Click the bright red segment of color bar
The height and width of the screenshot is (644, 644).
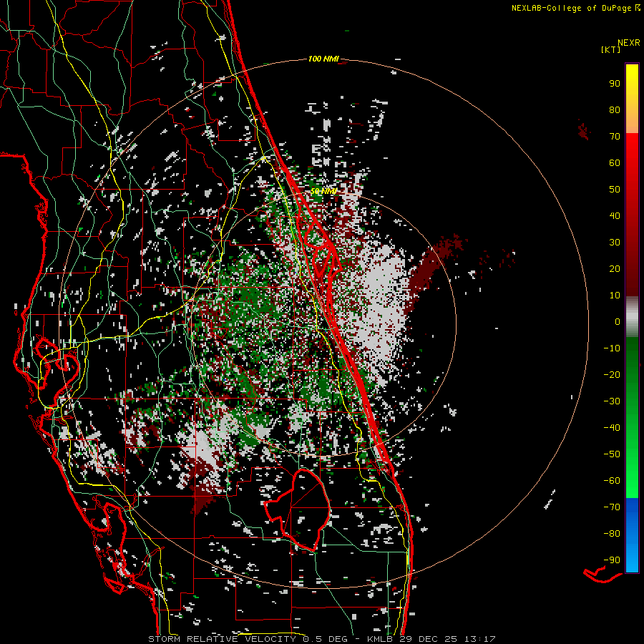[x=632, y=156]
